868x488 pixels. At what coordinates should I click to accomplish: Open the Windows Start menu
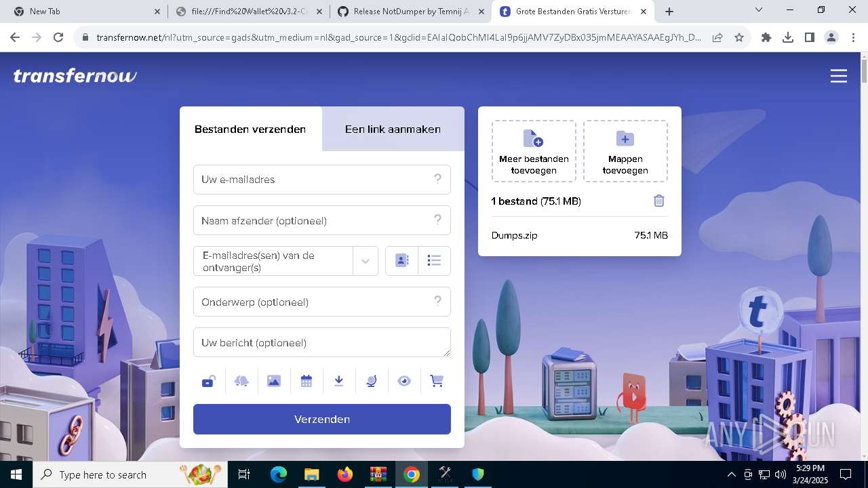(16, 474)
